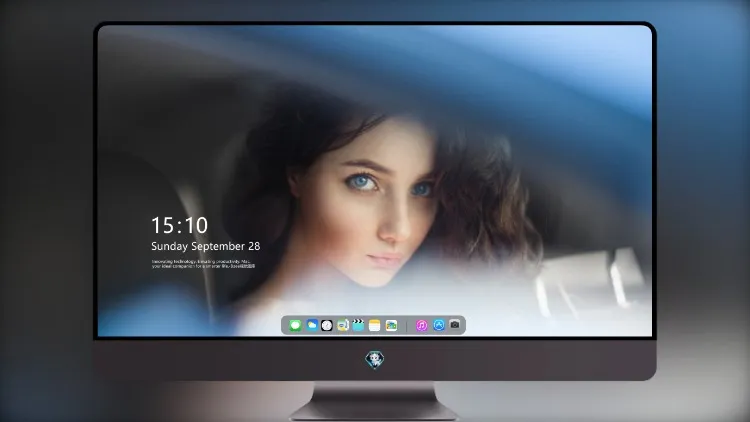This screenshot has height=422, width=750.
Task: Click the small tagline under the date
Action: point(203,264)
